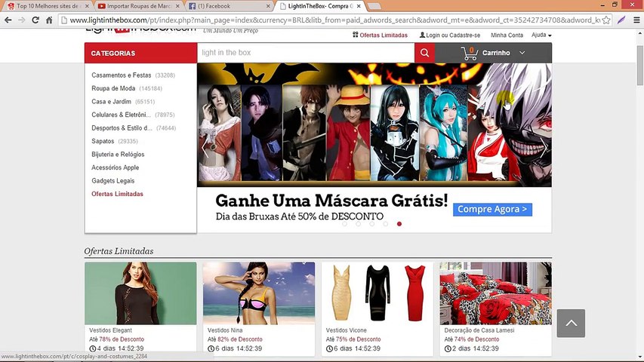This screenshot has width=644, height=362.
Task: Click the Compre Agora button
Action: 492,210
